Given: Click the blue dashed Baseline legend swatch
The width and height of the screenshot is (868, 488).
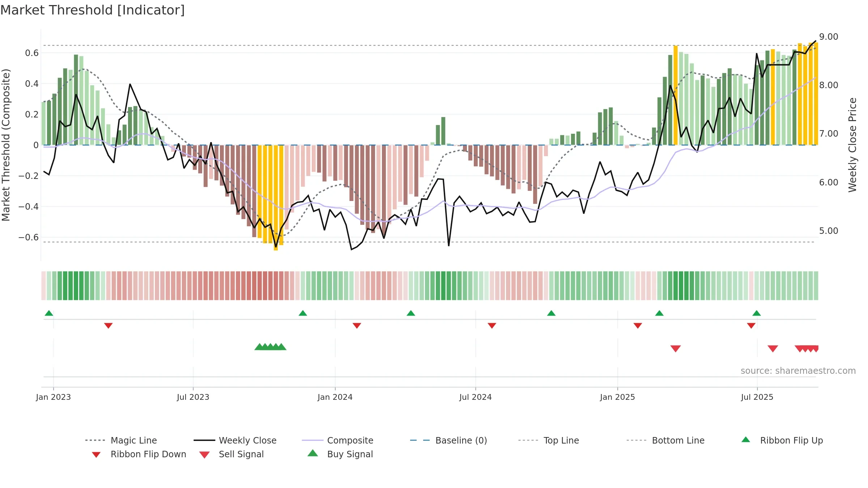Looking at the screenshot, I should point(420,440).
